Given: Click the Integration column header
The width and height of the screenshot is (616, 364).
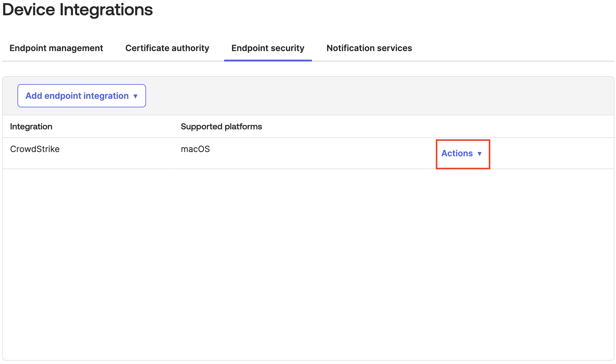Looking at the screenshot, I should (31, 126).
